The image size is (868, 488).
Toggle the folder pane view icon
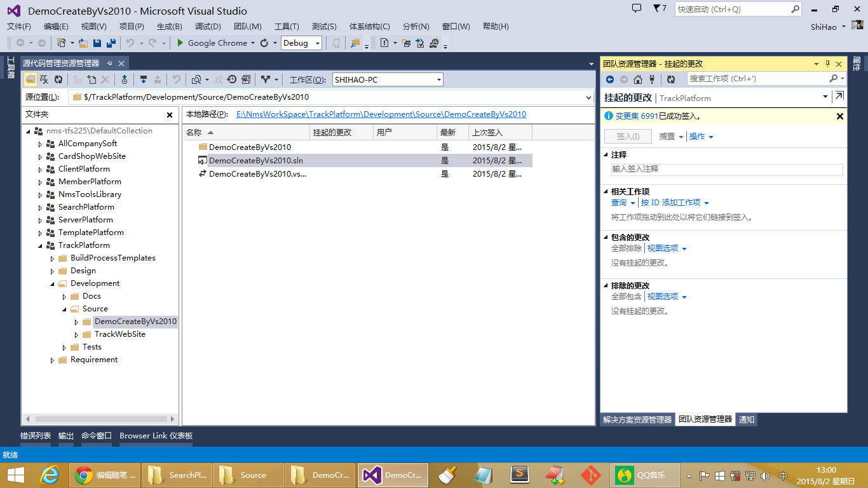(31, 79)
